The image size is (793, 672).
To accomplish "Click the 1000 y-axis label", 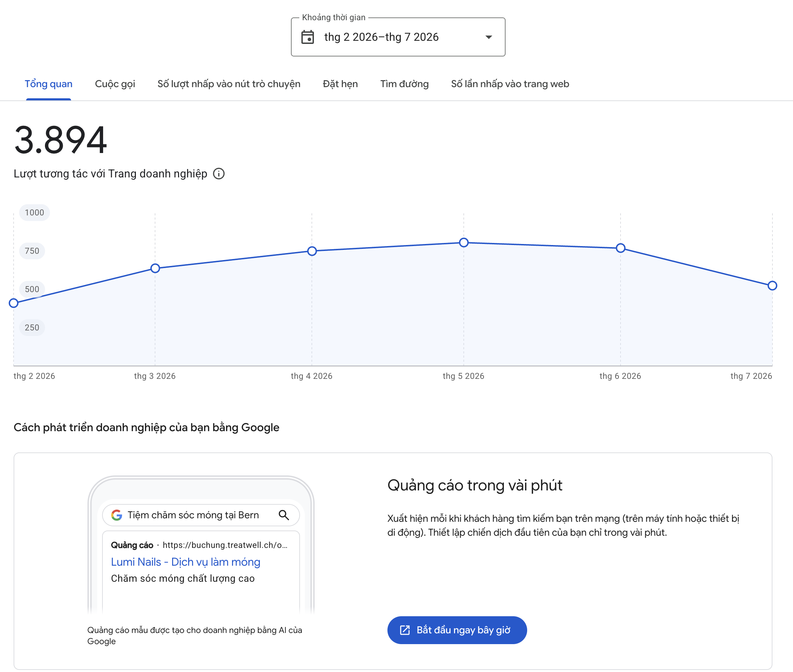I will (x=34, y=213).
